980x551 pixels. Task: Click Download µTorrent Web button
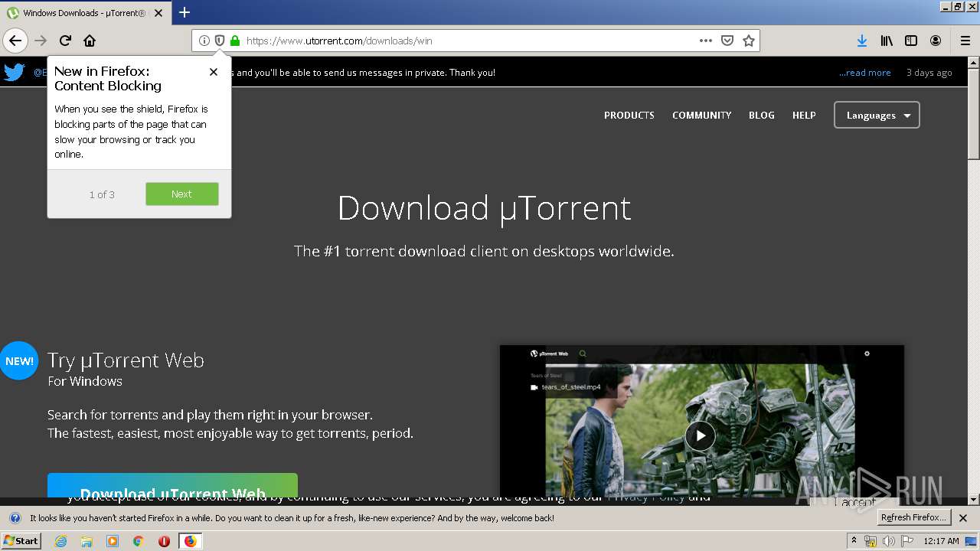172,486
